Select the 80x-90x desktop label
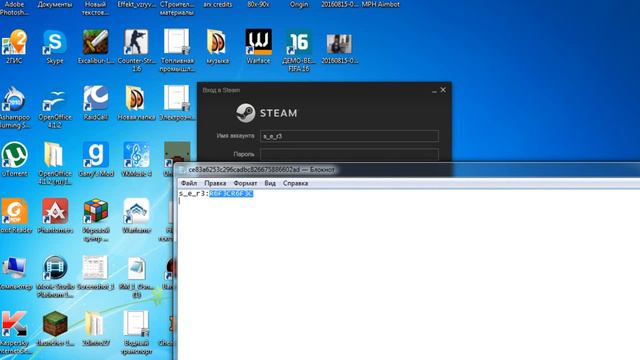The width and height of the screenshot is (640, 360). 258,4
